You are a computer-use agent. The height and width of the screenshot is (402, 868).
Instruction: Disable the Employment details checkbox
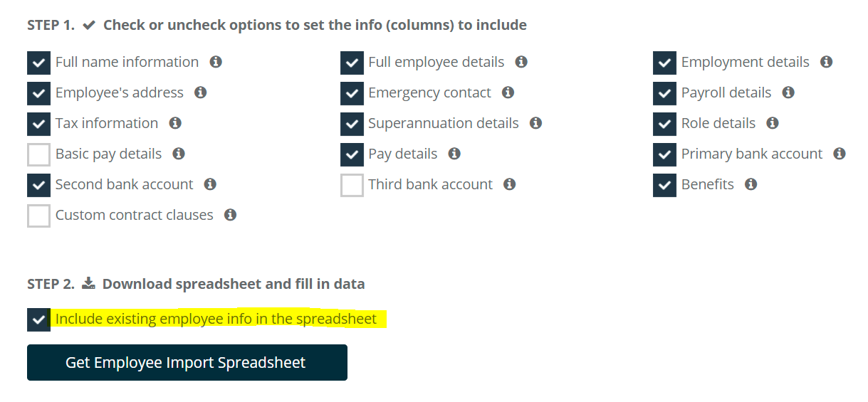coord(664,63)
